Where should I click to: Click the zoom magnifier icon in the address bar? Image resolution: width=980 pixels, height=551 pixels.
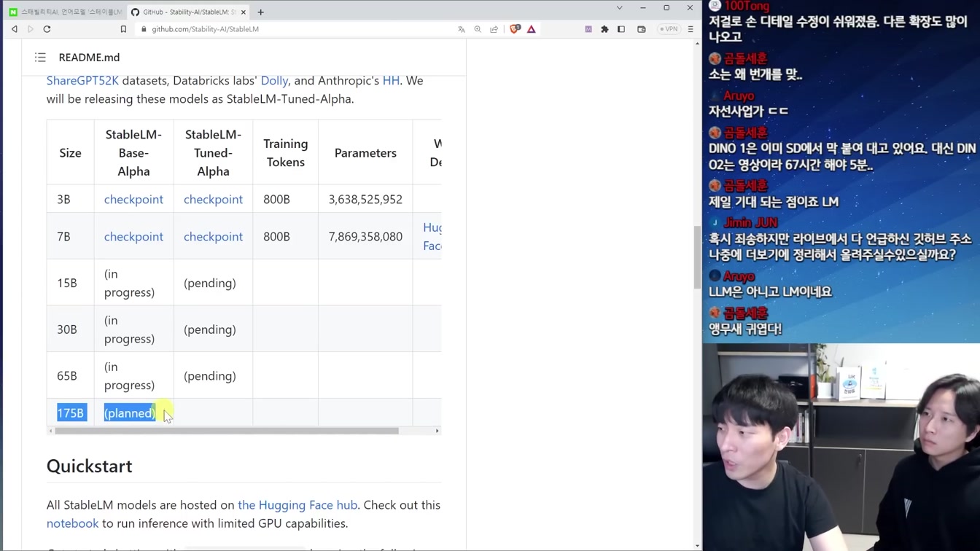click(478, 29)
